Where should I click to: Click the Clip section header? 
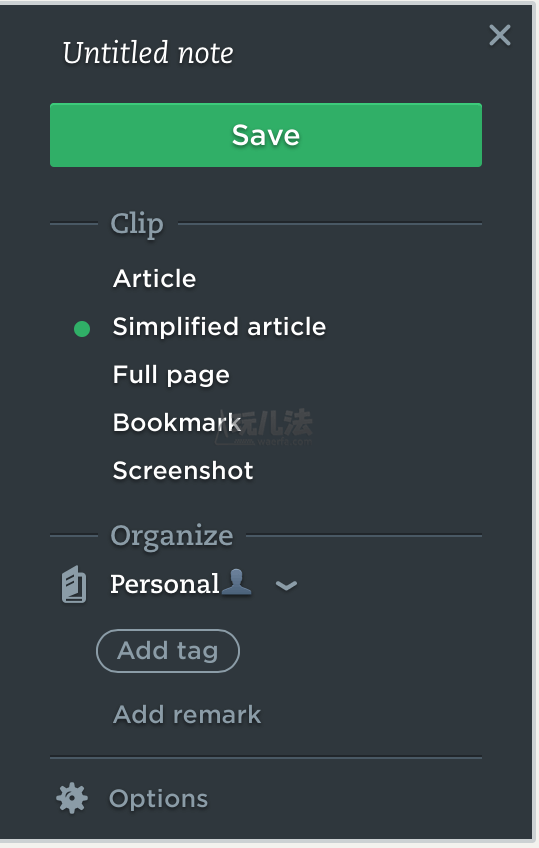pos(137,224)
